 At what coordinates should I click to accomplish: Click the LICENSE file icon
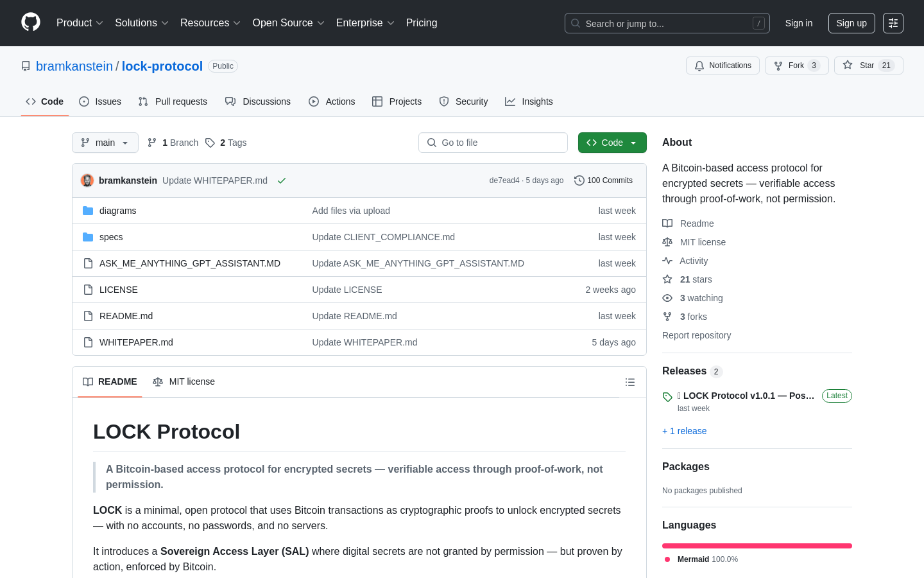click(x=88, y=290)
